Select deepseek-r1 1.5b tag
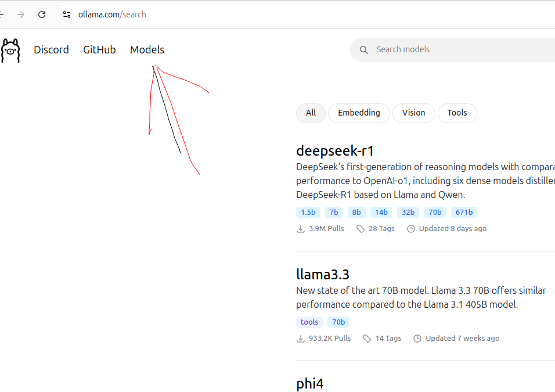The height and width of the screenshot is (392, 555). (x=308, y=213)
